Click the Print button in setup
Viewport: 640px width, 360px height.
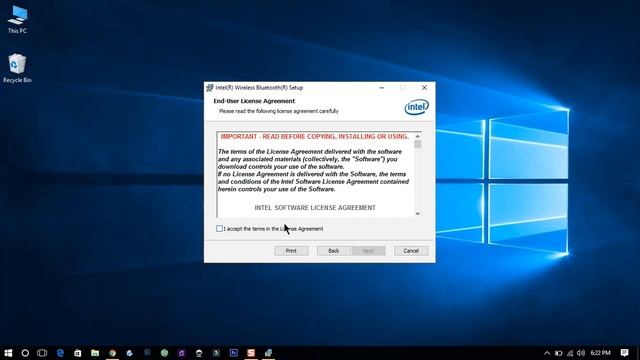(x=291, y=251)
